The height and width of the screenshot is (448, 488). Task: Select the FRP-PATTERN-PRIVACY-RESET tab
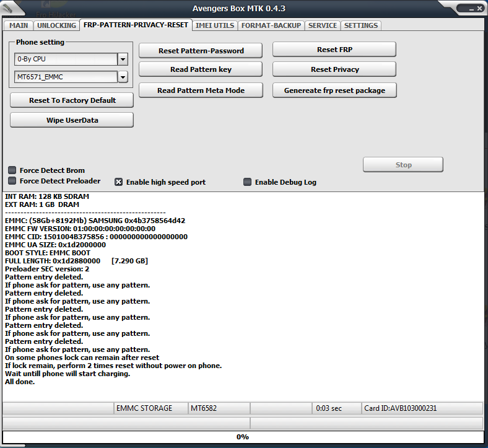[136, 25]
